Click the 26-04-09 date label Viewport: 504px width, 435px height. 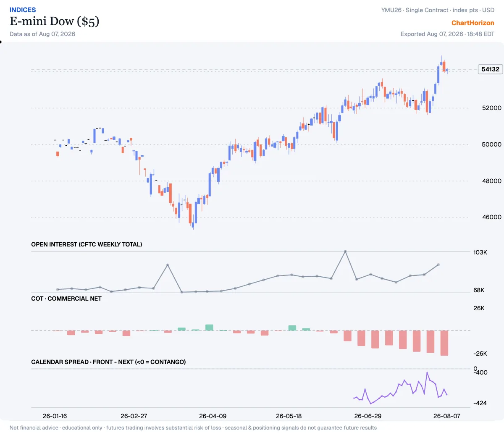point(213,416)
